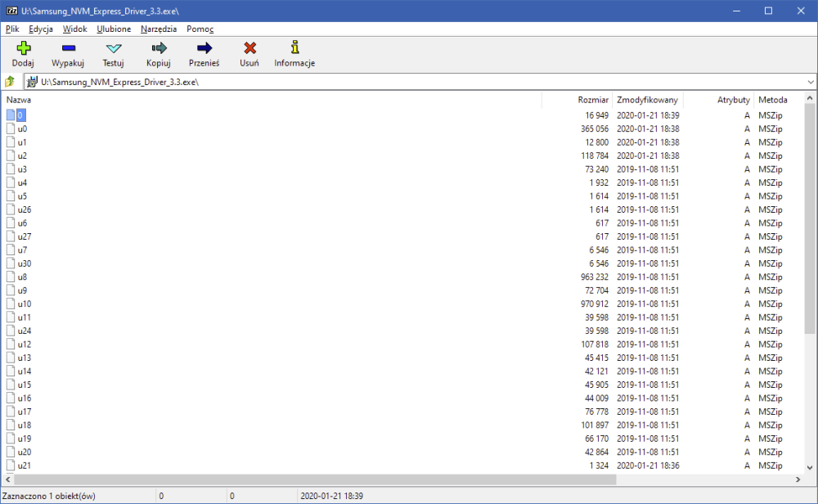Select the file named u1
Viewport: 818px width, 504px height.
[22, 142]
